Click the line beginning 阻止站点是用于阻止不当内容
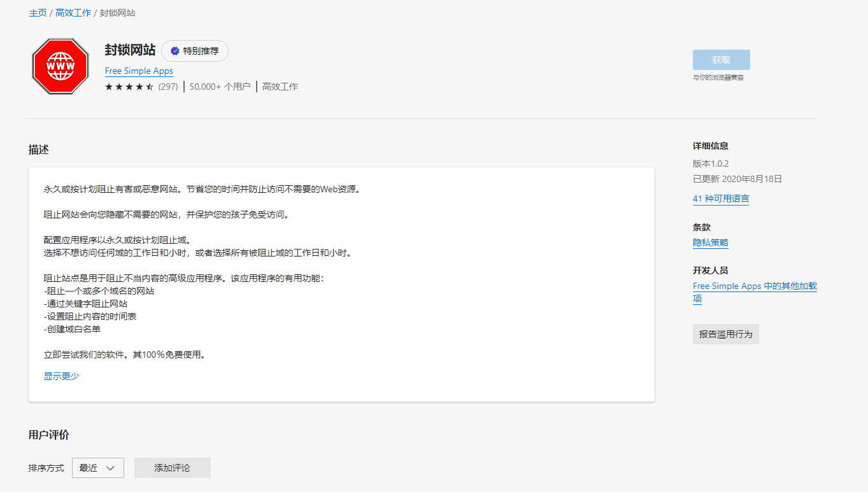868x492 pixels. (184, 278)
